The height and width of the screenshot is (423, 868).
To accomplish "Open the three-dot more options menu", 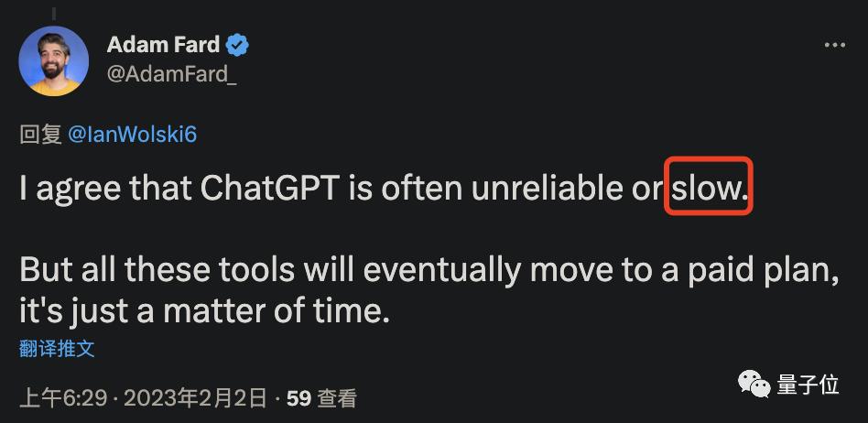I will 834,44.
